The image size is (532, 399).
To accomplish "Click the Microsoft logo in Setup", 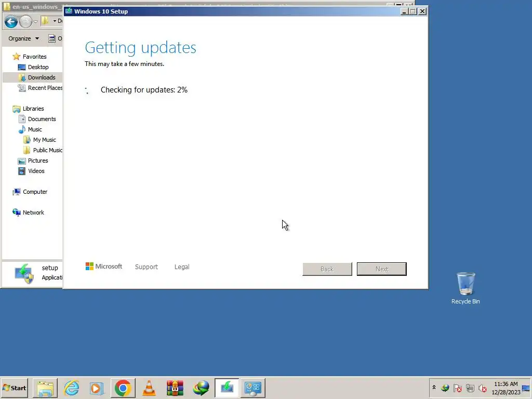I will pos(104,267).
